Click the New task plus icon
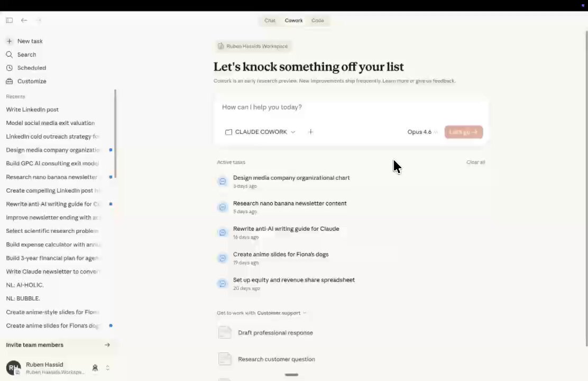Viewport: 588px width, 381px height. [x=10, y=41]
